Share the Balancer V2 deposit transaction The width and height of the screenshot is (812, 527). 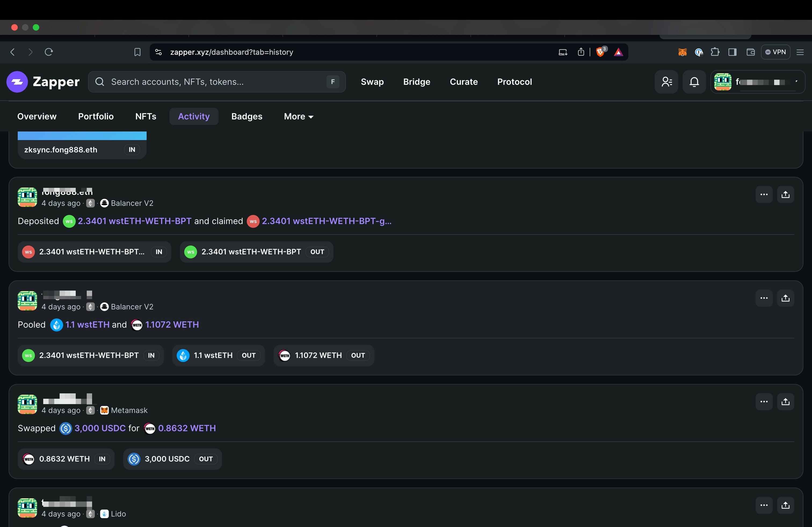785,195
